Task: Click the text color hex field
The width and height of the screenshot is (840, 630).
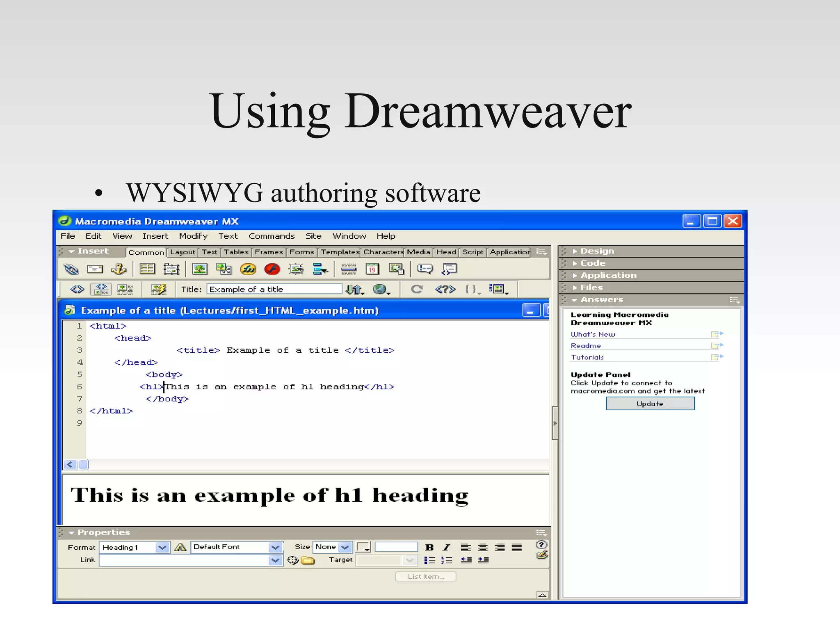Action: (x=396, y=547)
